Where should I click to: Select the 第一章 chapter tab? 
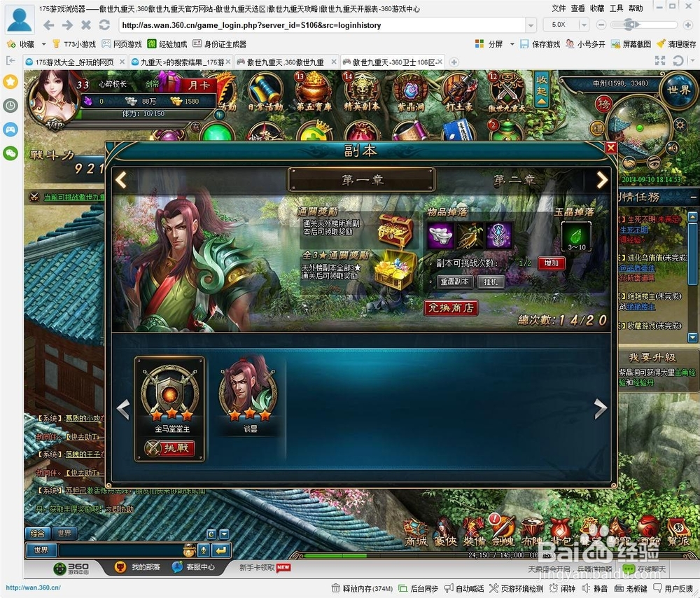pyautogui.click(x=362, y=179)
